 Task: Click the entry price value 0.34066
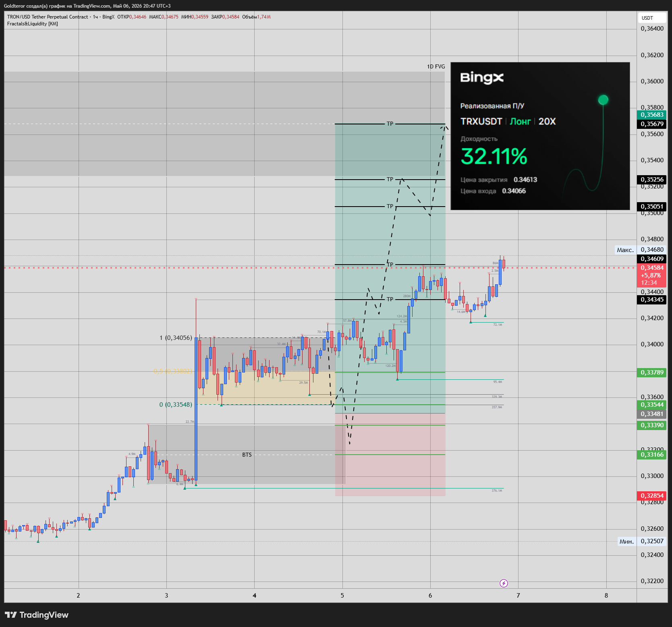(514, 191)
